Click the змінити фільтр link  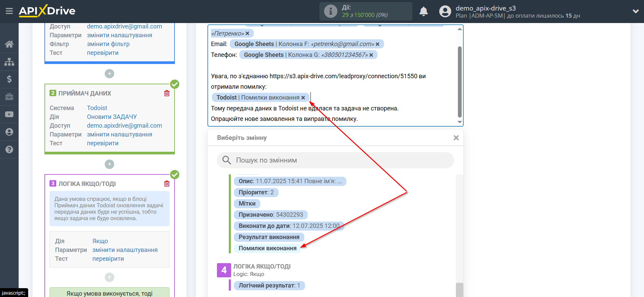tap(108, 44)
